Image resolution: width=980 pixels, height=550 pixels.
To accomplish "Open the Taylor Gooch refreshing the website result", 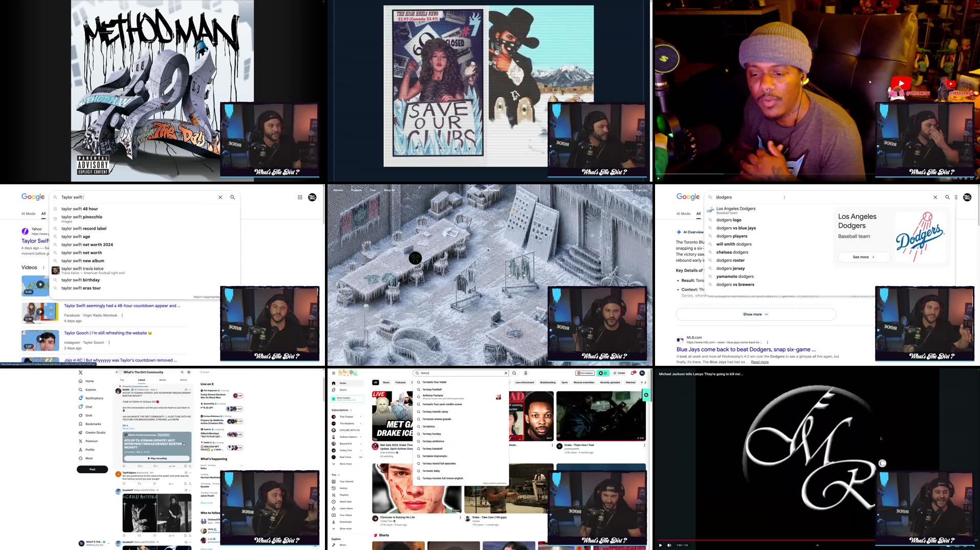I will [107, 333].
